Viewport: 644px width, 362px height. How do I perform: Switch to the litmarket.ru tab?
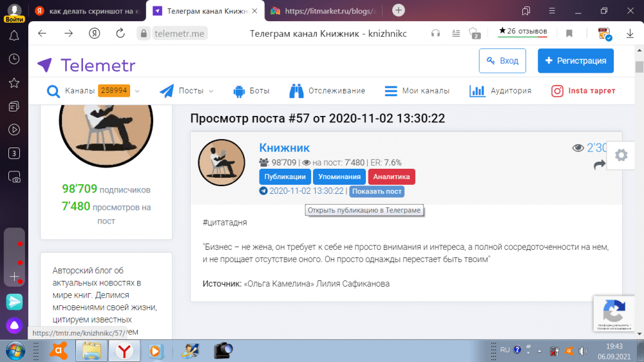324,11
